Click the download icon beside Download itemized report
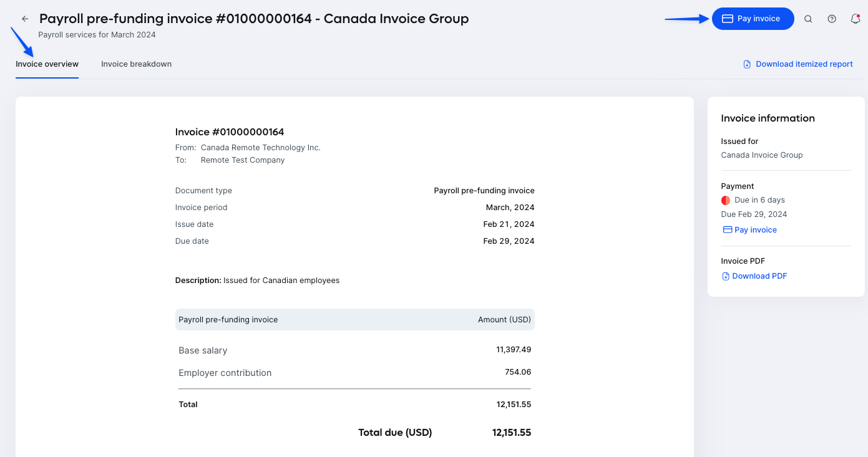Viewport: 868px width, 457px height. [746, 64]
